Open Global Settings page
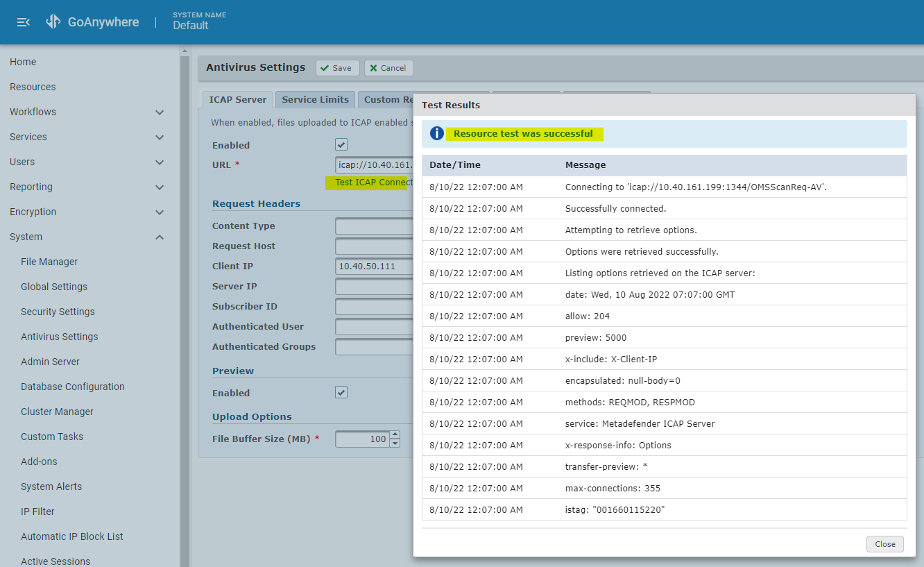 54,287
